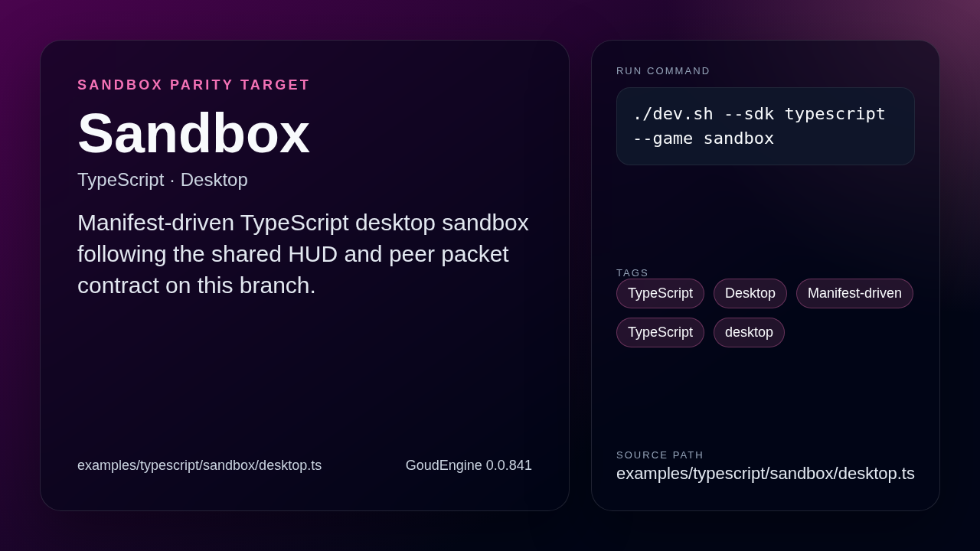The image size is (980, 551).
Task: Click the GoudEngine 0.0.841 version text
Action: tap(469, 465)
